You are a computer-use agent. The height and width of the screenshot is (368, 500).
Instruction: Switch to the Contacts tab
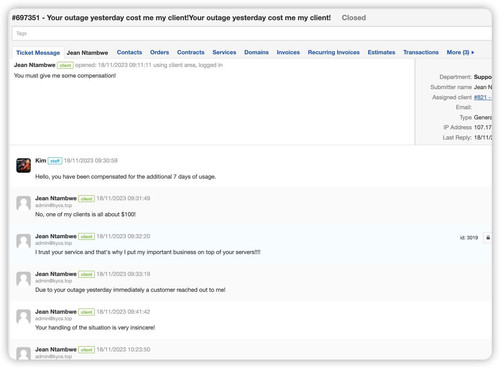coord(129,52)
